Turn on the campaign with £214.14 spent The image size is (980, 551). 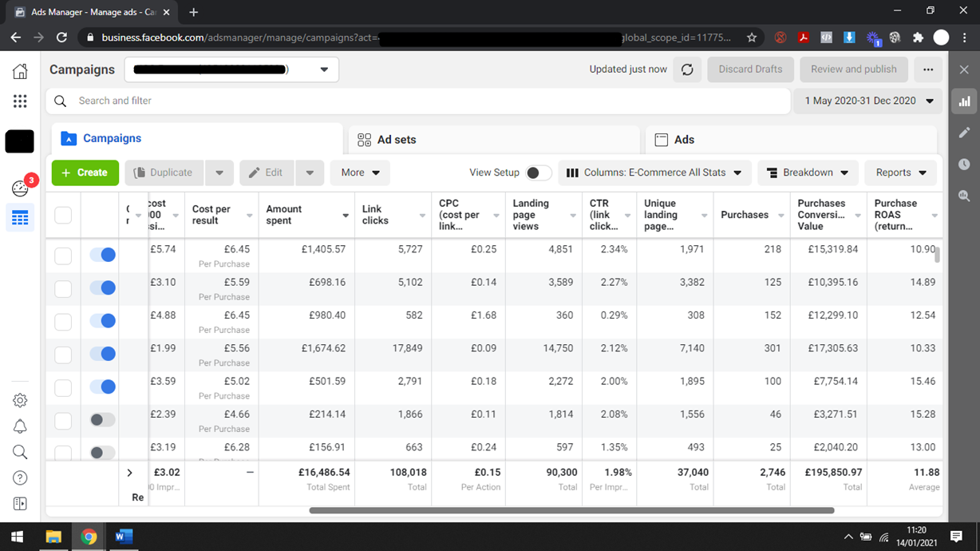tap(103, 420)
